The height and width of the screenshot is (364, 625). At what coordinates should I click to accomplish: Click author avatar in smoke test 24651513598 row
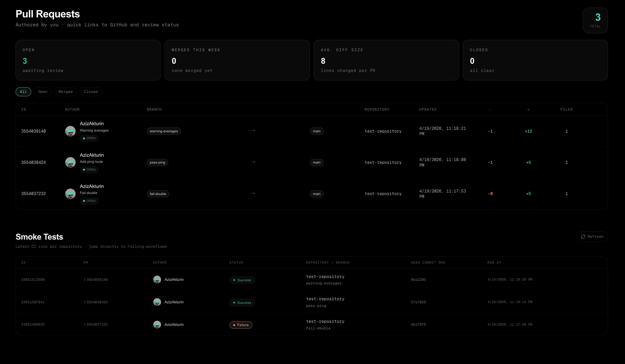(157, 280)
